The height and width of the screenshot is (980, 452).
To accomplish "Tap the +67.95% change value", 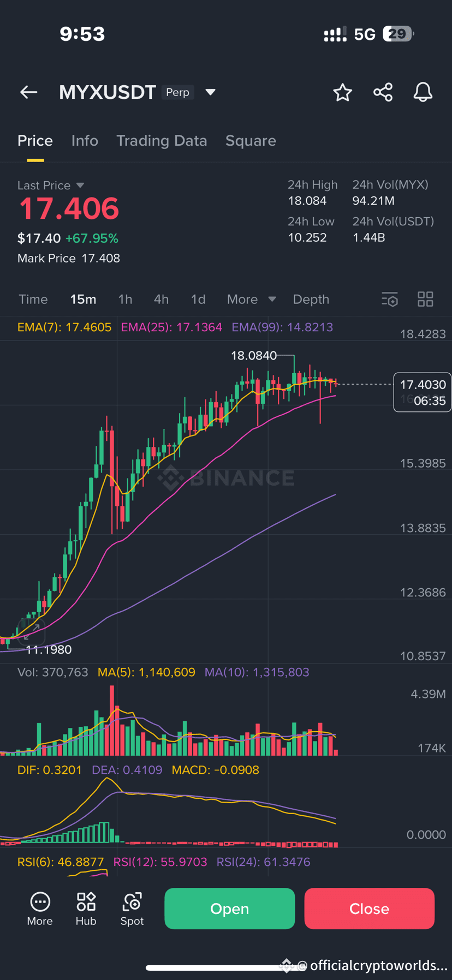I will [x=92, y=238].
